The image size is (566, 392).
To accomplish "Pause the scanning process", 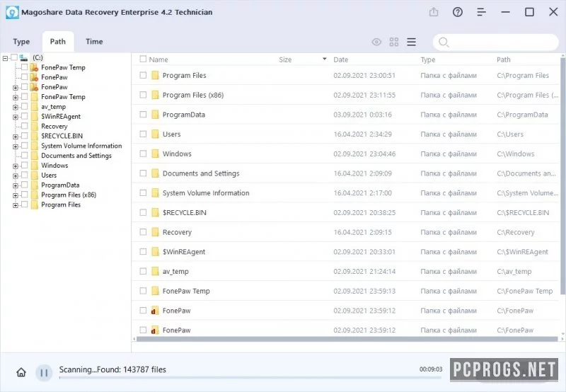I will click(44, 372).
